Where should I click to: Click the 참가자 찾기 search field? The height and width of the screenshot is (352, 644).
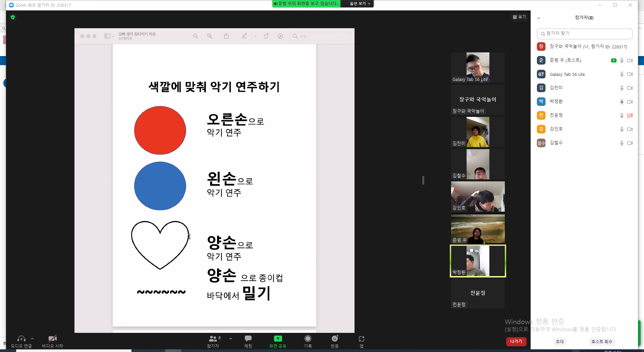[585, 34]
